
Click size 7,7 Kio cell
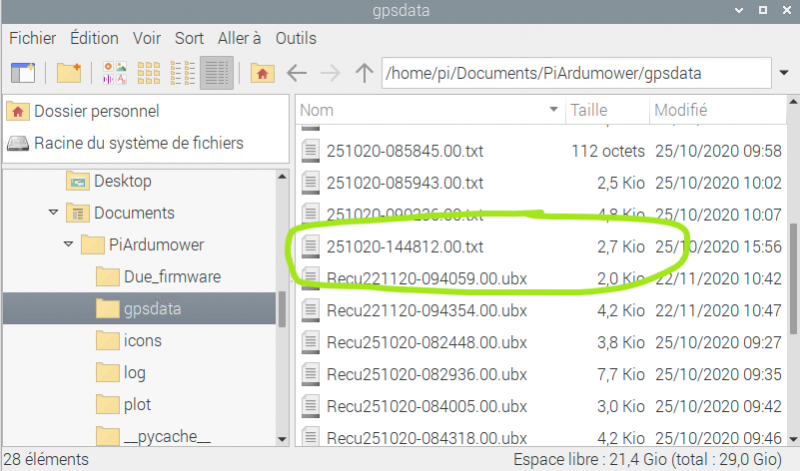click(x=621, y=374)
